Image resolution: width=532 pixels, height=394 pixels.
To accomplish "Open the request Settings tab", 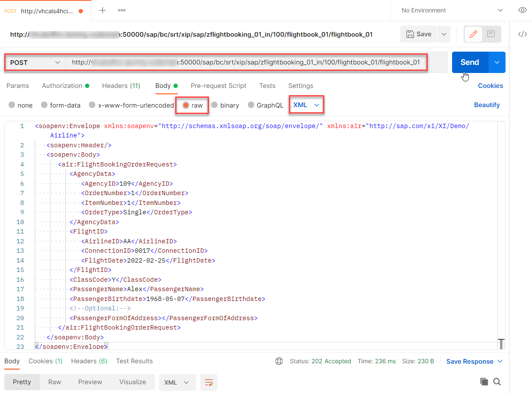I will tap(300, 85).
